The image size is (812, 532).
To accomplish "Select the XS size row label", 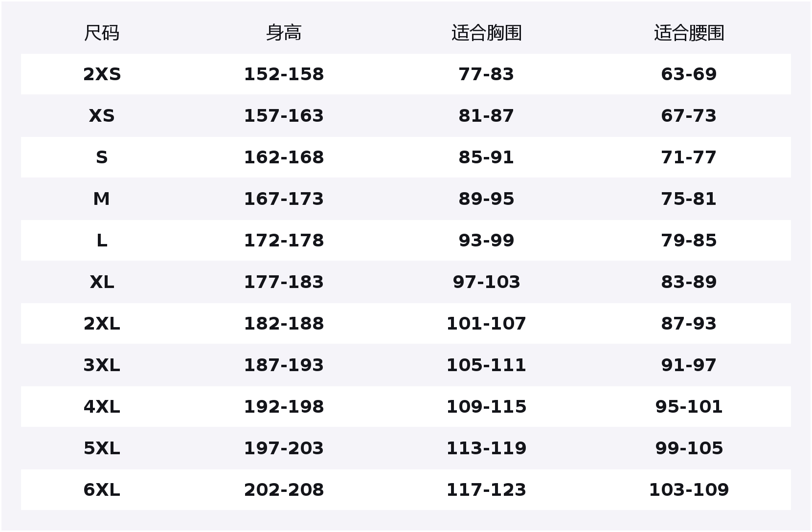I will coord(102,116).
